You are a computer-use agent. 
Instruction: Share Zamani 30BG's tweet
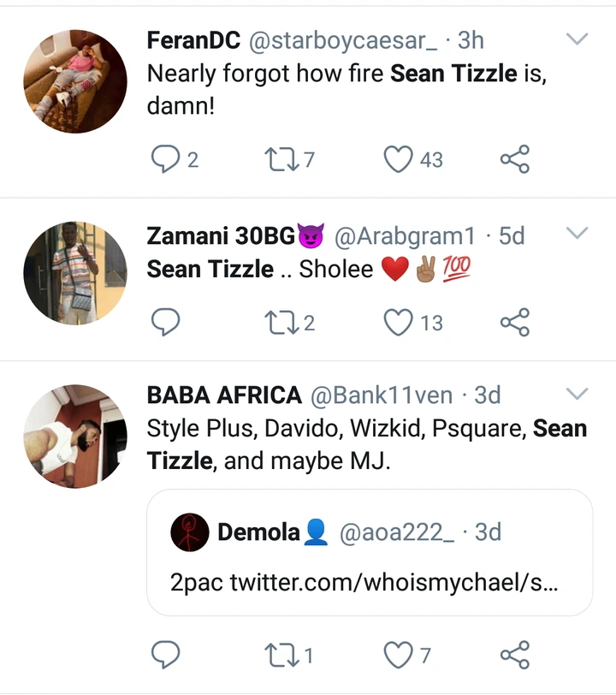click(x=514, y=323)
